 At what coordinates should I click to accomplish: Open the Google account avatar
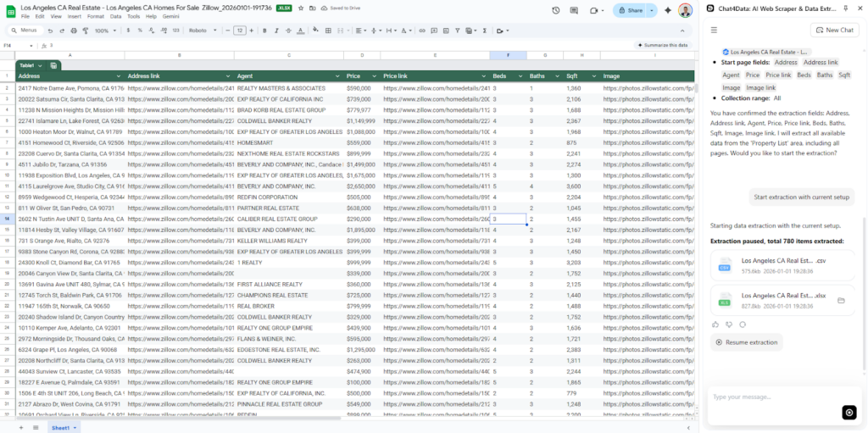[685, 10]
